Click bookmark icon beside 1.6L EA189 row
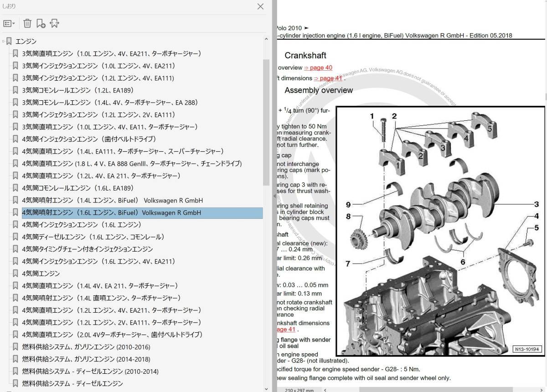Viewport: 547px width, 392px height. pyautogui.click(x=15, y=188)
